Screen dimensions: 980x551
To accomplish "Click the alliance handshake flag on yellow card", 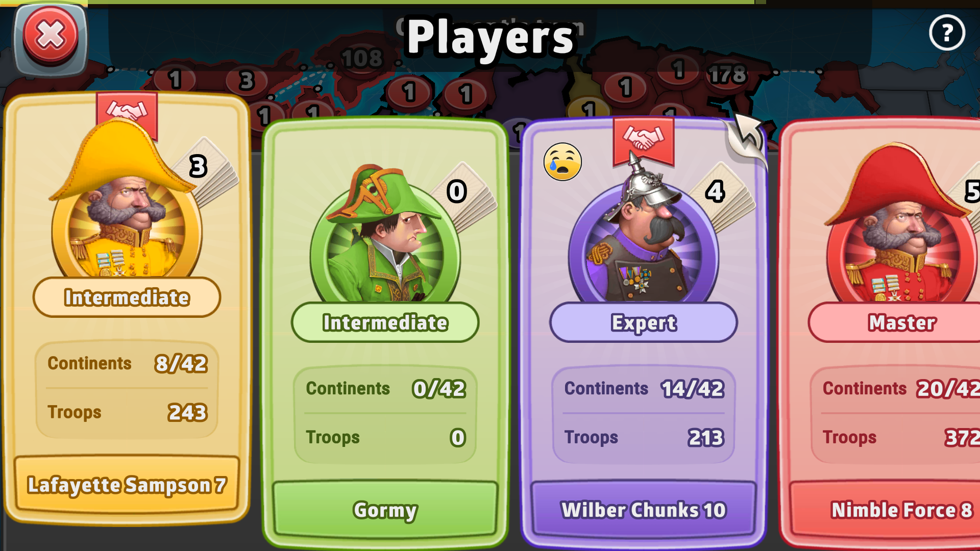I will point(127,113).
